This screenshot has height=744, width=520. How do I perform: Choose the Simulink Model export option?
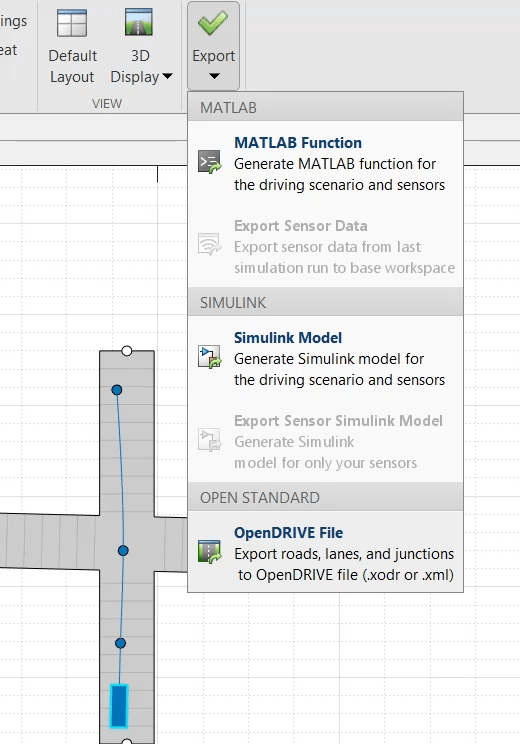pos(325,359)
